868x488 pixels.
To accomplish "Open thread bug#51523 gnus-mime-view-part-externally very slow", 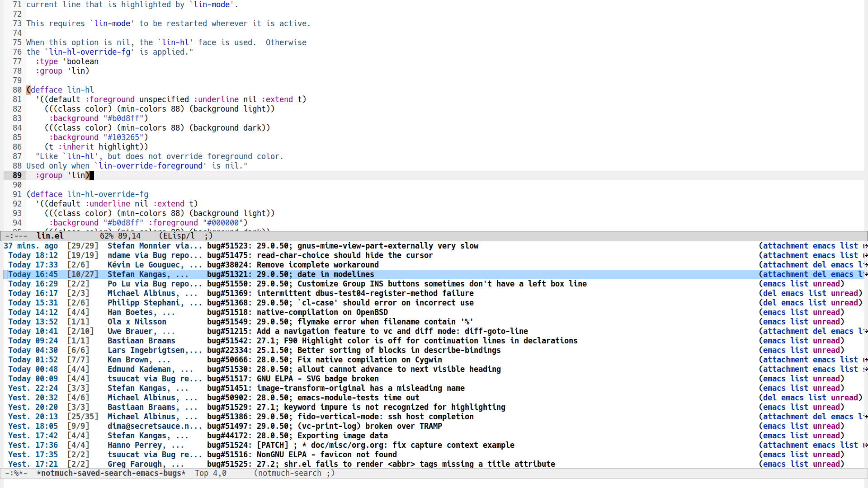I will (x=343, y=246).
